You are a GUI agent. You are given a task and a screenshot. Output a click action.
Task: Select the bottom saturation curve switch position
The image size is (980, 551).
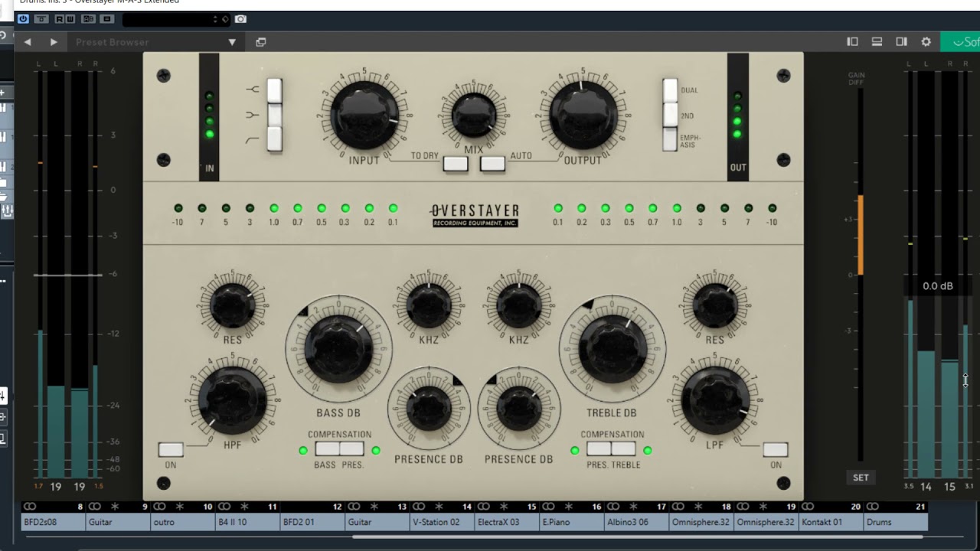point(274,139)
